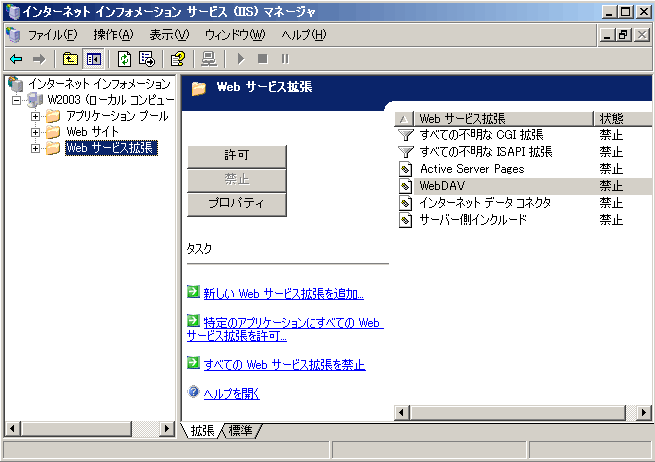Click the Up One Level folder icon
Viewport: 655px width, 462px height.
click(x=69, y=58)
